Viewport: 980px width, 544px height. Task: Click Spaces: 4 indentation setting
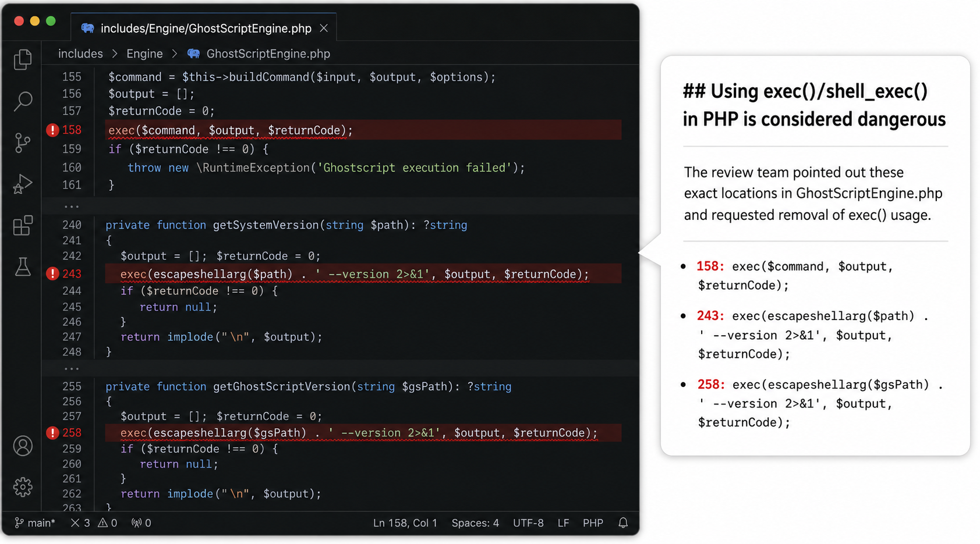475,523
